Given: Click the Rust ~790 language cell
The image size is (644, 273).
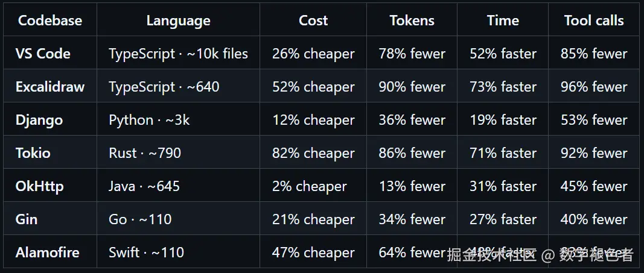Looking at the screenshot, I should (x=145, y=153).
